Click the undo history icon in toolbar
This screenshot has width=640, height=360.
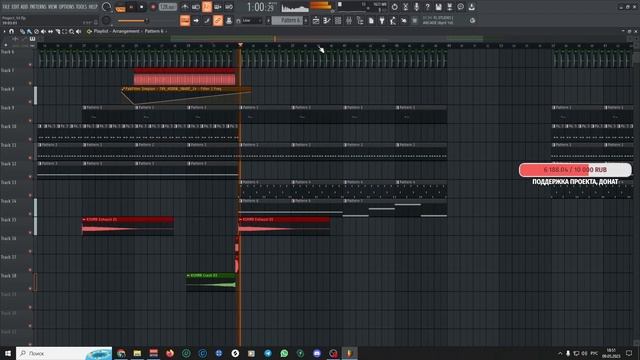(x=394, y=7)
